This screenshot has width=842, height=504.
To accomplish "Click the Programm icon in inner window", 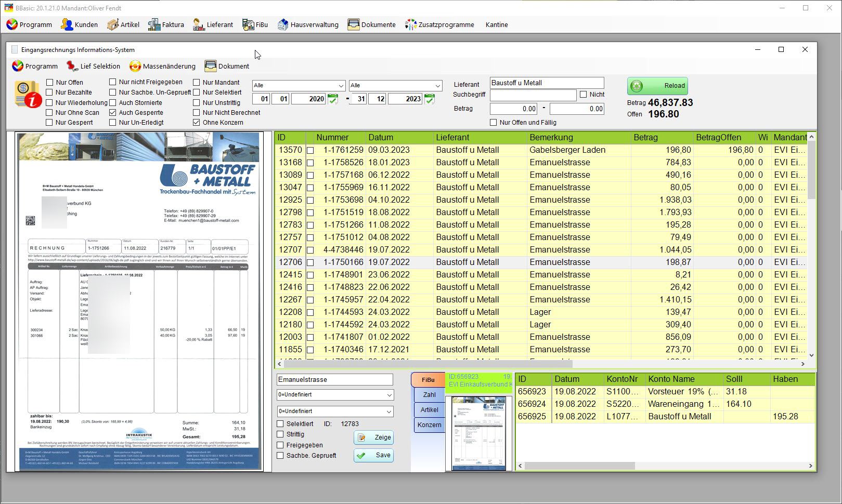I will pyautogui.click(x=18, y=66).
